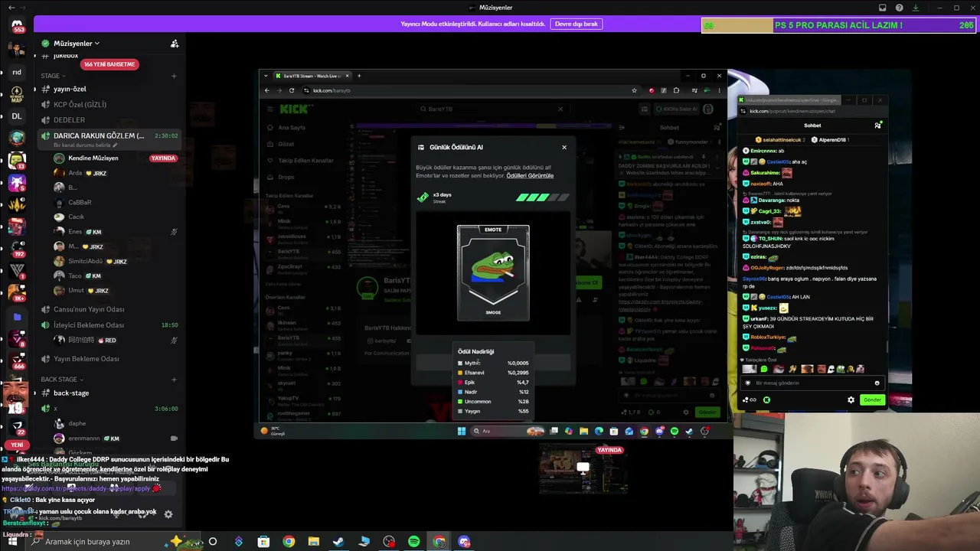Go back with Discord navigation arrow

[x=11, y=8]
